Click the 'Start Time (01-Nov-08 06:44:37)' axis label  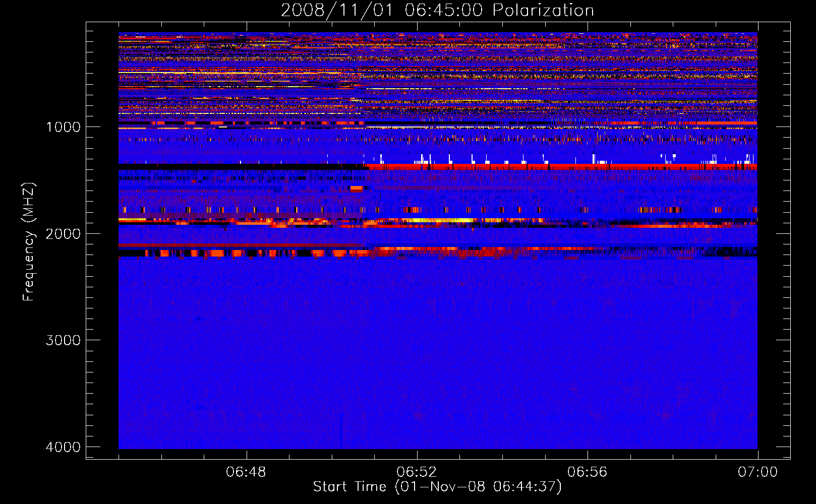pos(437,487)
